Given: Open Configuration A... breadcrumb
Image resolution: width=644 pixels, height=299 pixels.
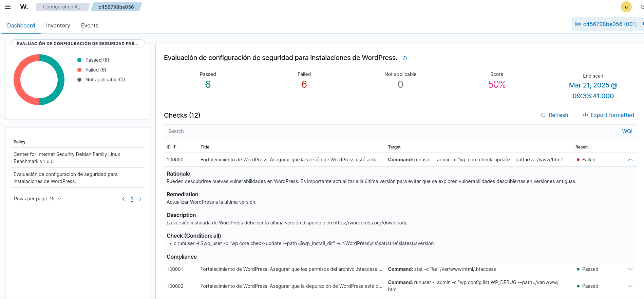Looking at the screenshot, I should 62,7.
